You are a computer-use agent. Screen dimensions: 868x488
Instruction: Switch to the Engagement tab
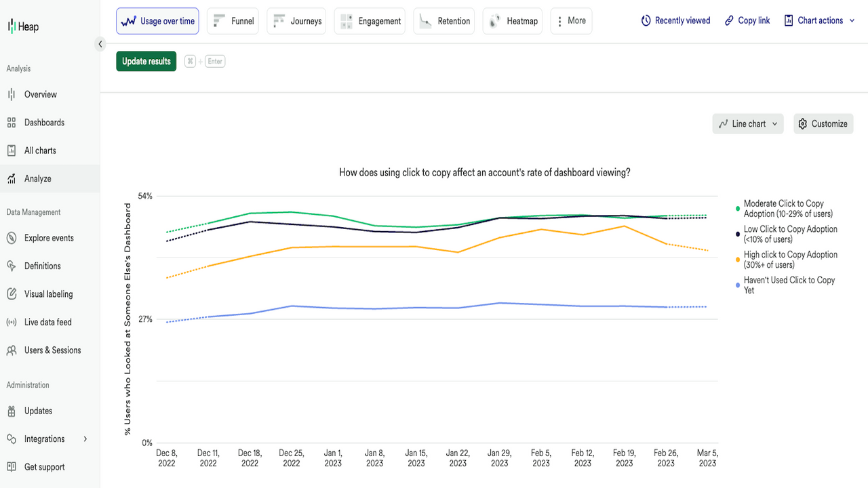point(370,21)
